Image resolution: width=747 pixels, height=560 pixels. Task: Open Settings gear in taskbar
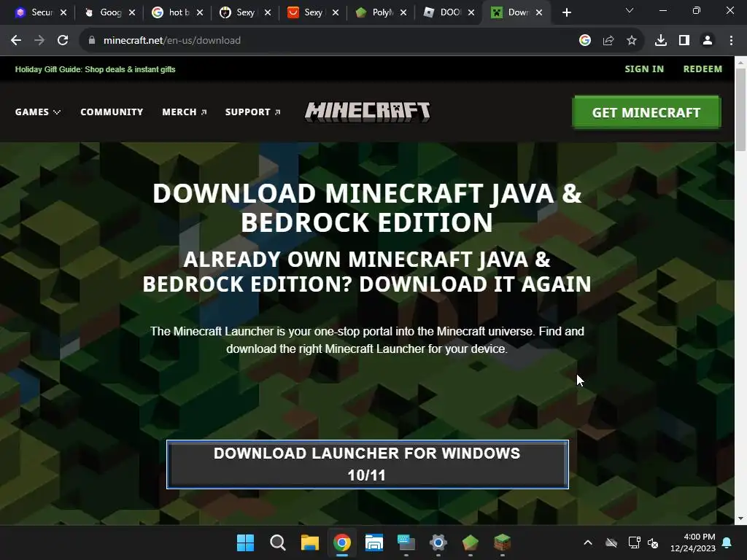438,542
